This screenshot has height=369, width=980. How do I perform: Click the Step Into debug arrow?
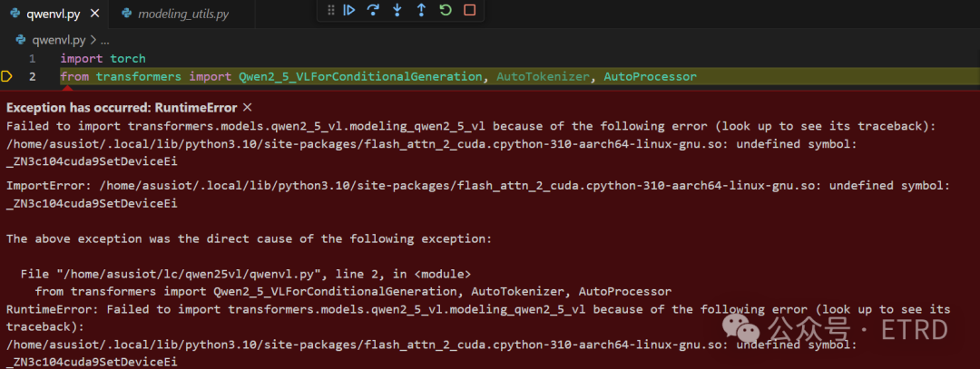pyautogui.click(x=397, y=10)
